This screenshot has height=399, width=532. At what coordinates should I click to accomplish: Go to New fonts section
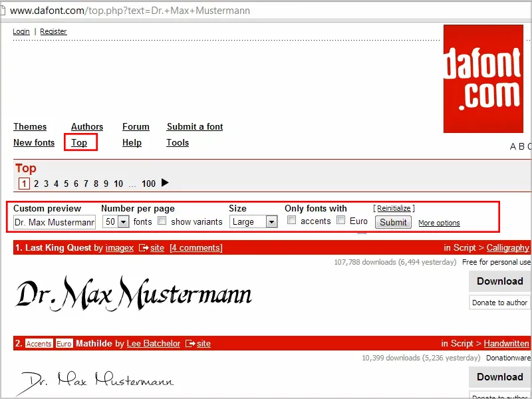tap(34, 142)
